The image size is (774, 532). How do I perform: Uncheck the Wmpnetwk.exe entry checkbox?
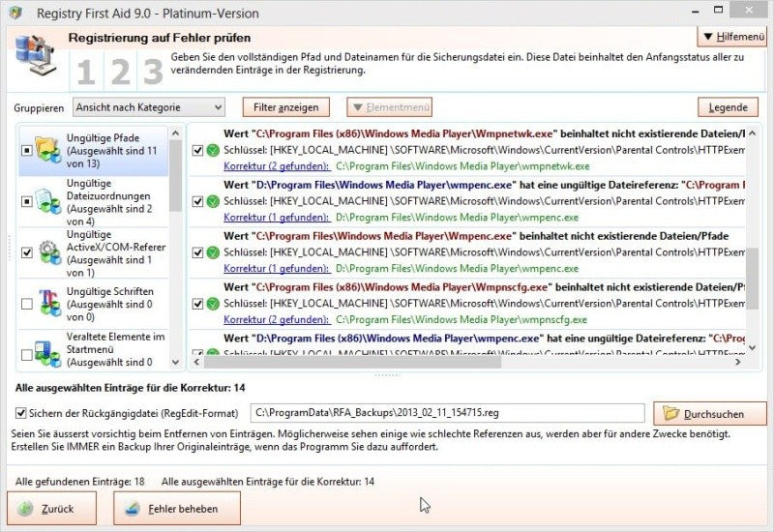coord(198,150)
